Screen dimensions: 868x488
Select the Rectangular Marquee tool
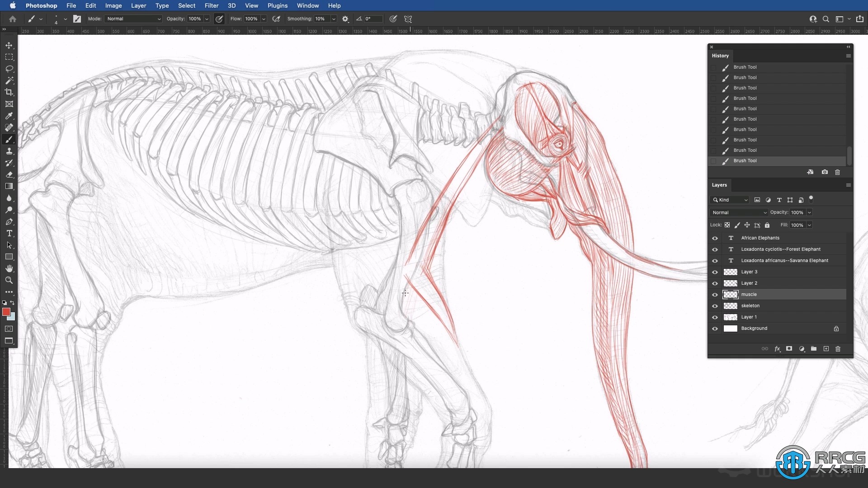tap(9, 57)
